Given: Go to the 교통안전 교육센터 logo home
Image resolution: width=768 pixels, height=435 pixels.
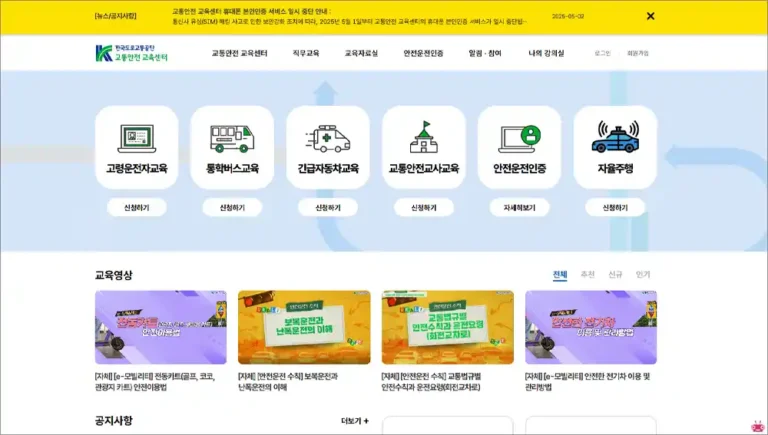Looking at the screenshot, I should pyautogui.click(x=132, y=53).
